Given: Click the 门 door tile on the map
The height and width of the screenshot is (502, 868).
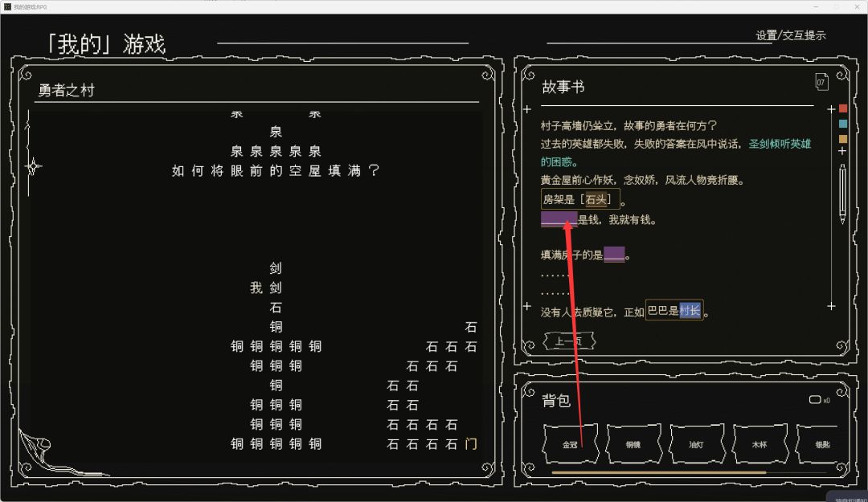Looking at the screenshot, I should point(471,444).
